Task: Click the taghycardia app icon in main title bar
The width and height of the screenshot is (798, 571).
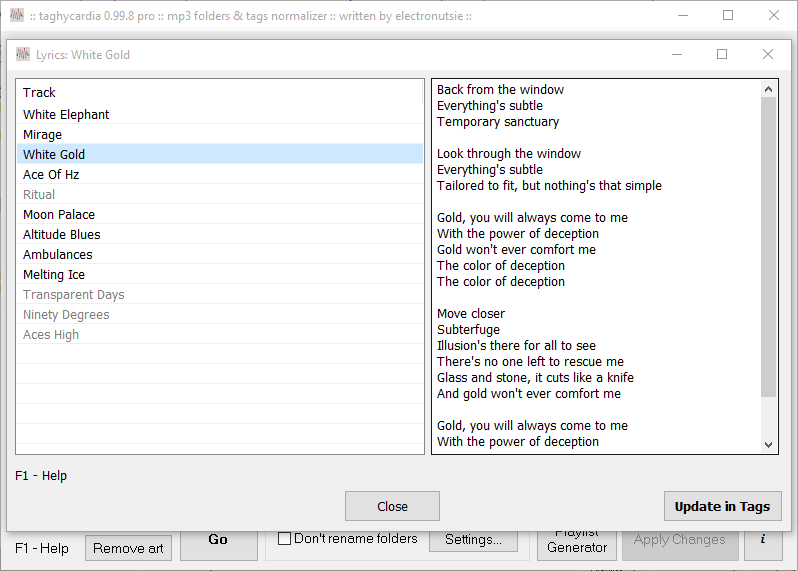Action: pos(17,15)
